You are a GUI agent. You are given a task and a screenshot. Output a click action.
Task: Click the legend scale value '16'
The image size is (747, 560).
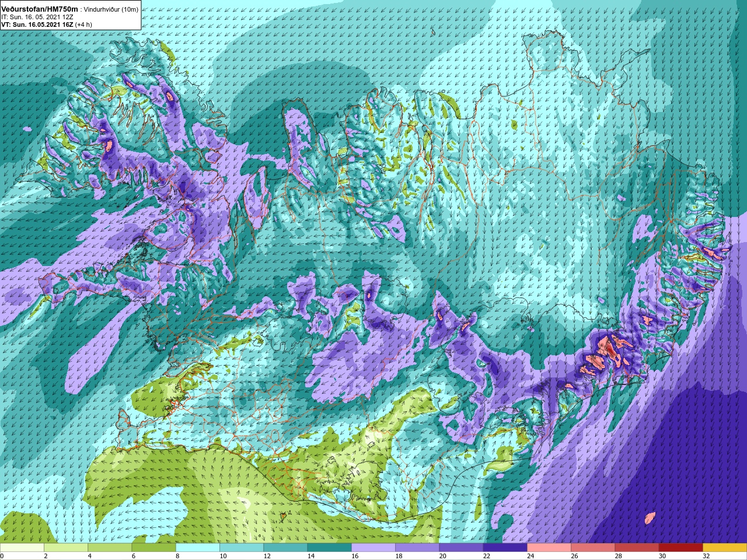click(354, 556)
